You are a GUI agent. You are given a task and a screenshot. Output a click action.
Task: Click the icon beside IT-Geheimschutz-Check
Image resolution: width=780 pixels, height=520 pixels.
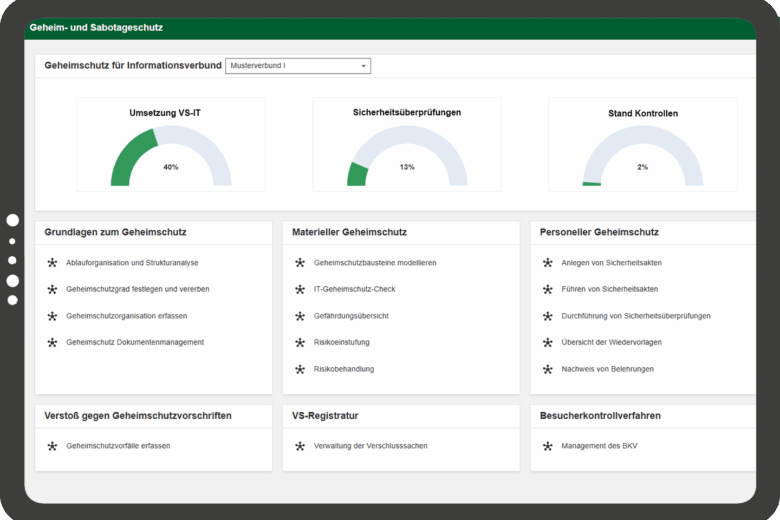[300, 289]
